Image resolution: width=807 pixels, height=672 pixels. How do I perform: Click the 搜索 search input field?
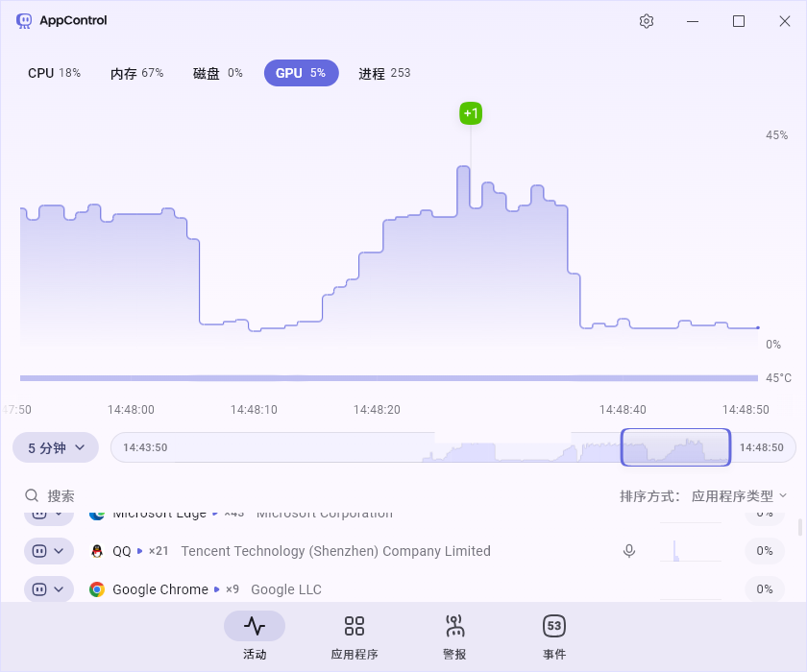tap(192, 495)
